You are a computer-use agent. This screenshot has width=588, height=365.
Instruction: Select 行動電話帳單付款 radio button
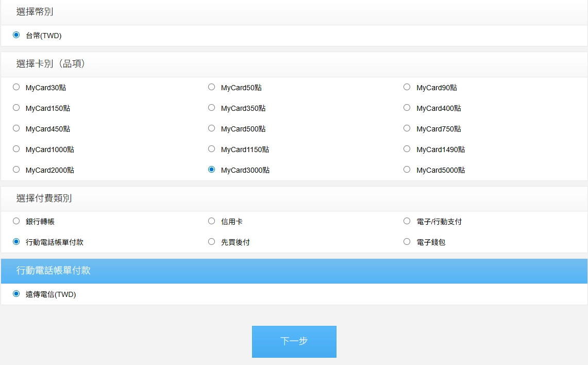pyautogui.click(x=16, y=242)
